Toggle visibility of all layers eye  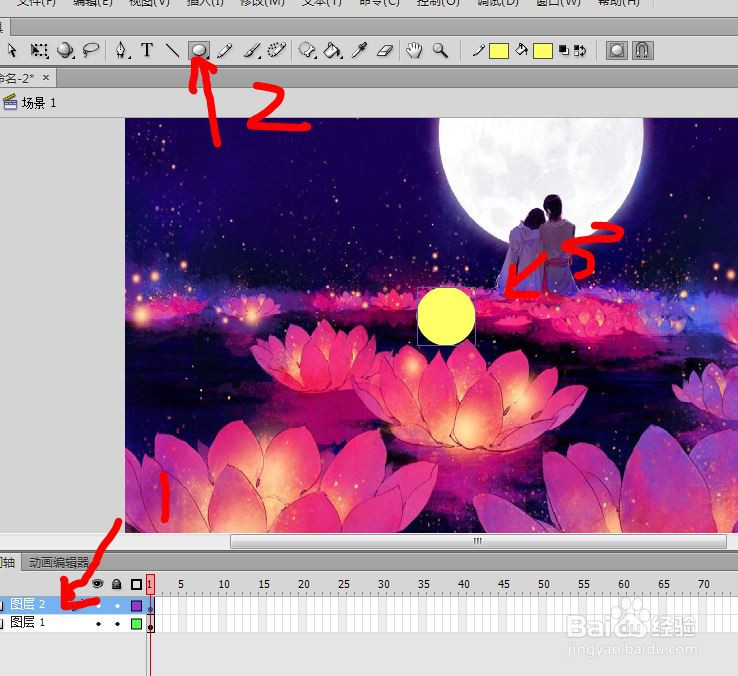pyautogui.click(x=97, y=584)
